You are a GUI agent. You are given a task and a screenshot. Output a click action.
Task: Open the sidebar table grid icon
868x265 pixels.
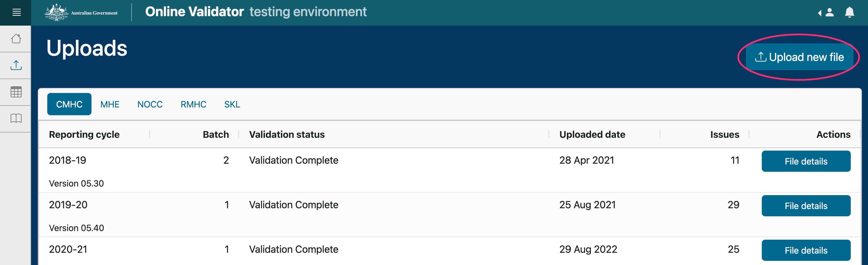(16, 92)
